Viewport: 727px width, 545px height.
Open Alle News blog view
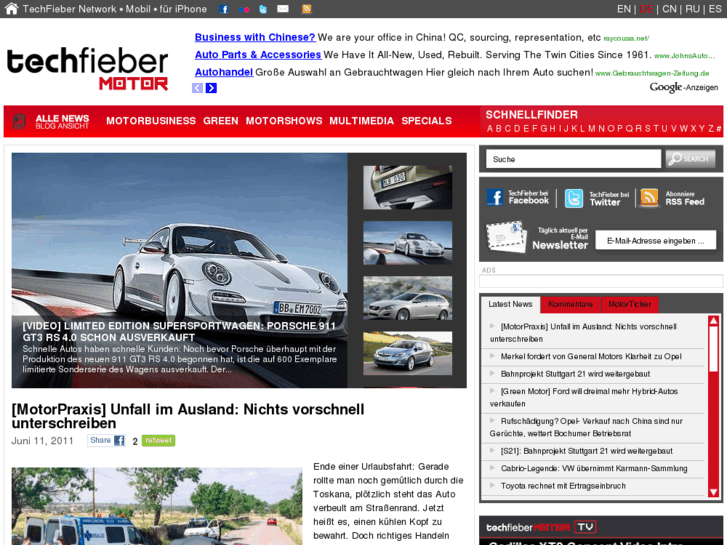(x=62, y=122)
